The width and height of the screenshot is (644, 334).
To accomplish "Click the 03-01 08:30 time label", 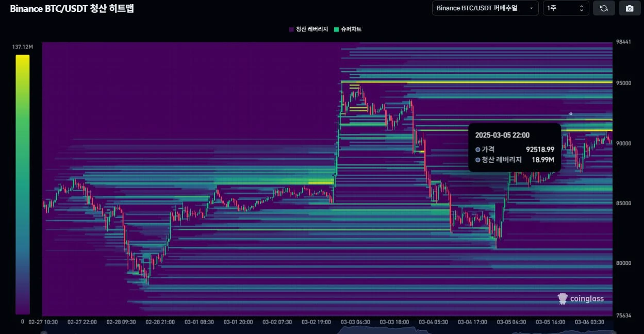I will click(200, 322).
